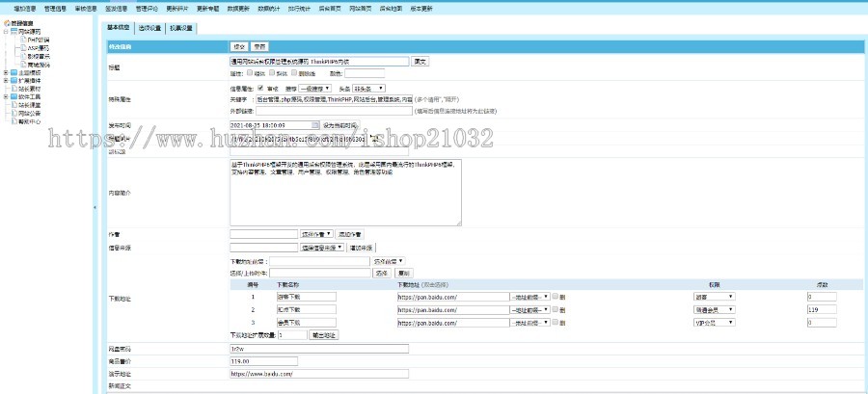Click the 重置 (reset) button
The height and width of the screenshot is (394, 868).
pyautogui.click(x=259, y=47)
